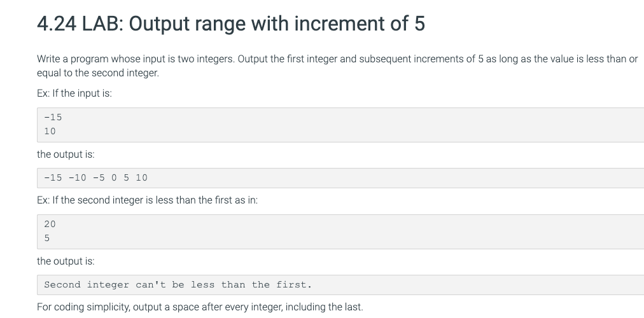Click the line "equal to the second integer."

point(98,73)
